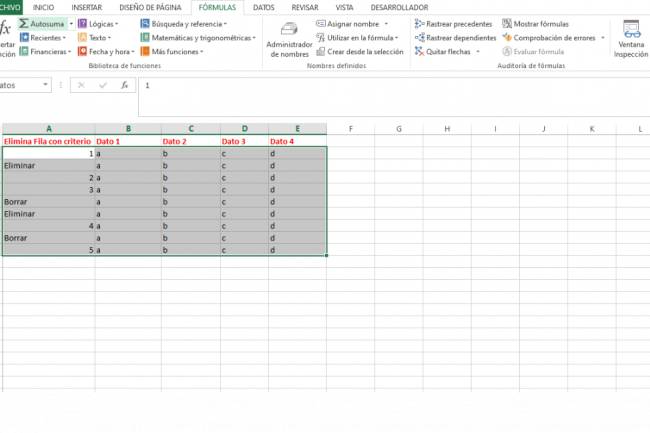The width and height of the screenshot is (650, 433).
Task: Select the first 'Eliminar' cell in column A
Action: pyautogui.click(x=47, y=165)
